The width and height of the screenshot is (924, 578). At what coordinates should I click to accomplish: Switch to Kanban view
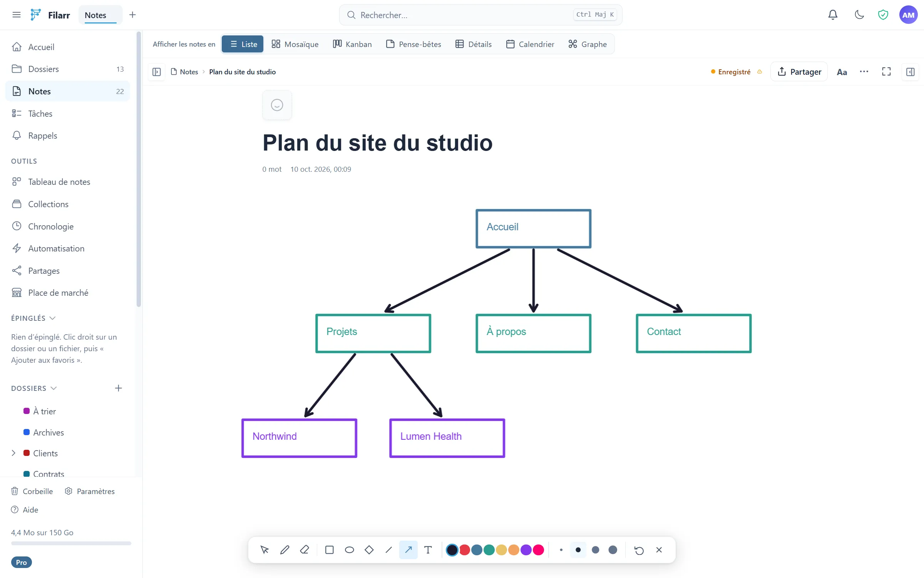click(352, 44)
